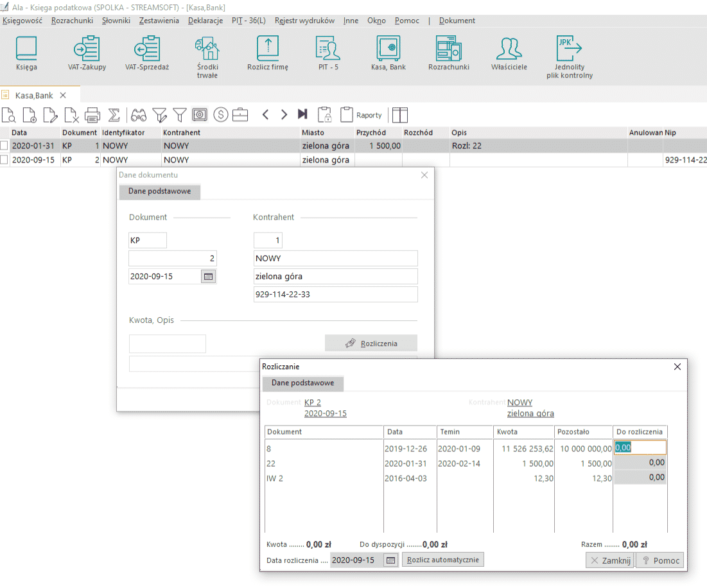
Task: Open the Rejestr wydruków menu
Action: 304,21
